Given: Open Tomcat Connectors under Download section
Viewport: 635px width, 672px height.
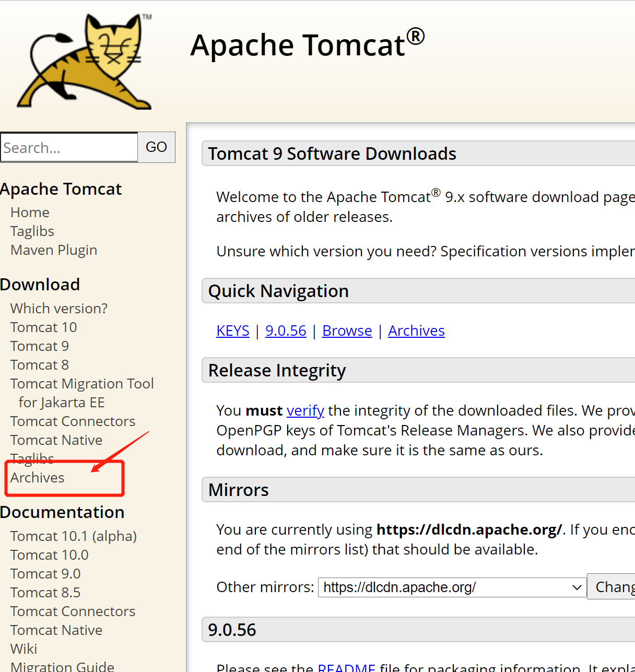Looking at the screenshot, I should [x=73, y=421].
